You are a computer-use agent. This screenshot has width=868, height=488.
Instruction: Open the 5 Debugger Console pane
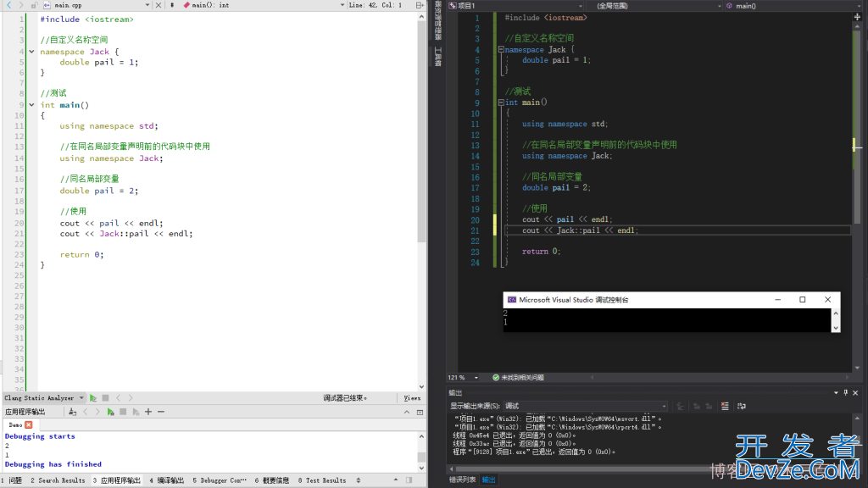point(220,480)
